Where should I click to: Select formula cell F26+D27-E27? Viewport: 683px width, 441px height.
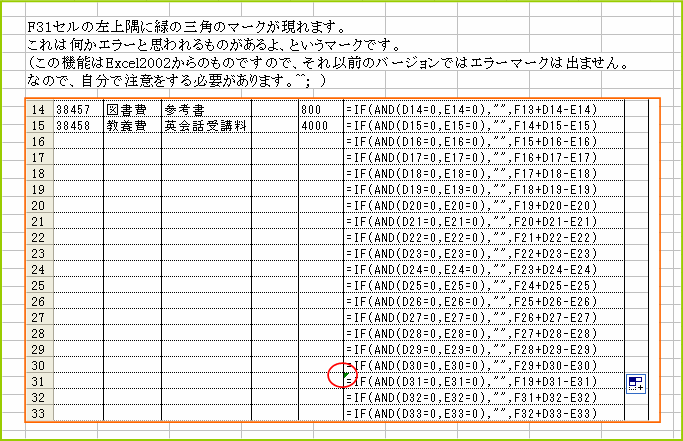[484, 317]
